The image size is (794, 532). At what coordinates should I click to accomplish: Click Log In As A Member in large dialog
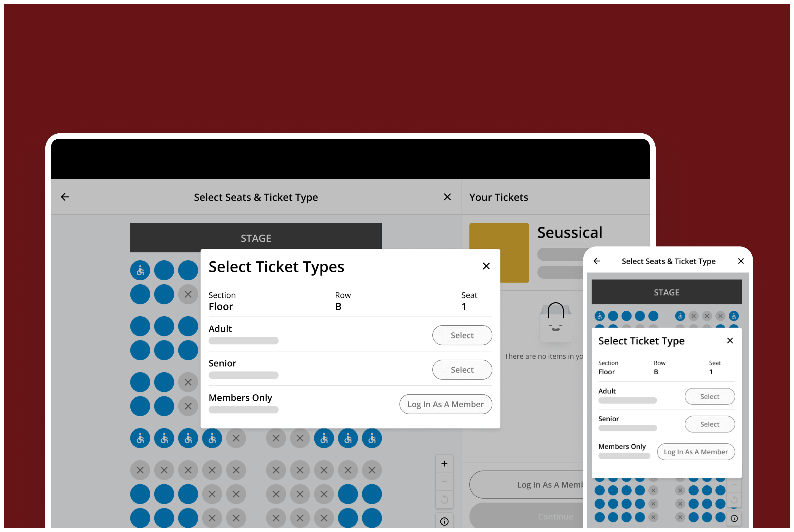point(445,404)
